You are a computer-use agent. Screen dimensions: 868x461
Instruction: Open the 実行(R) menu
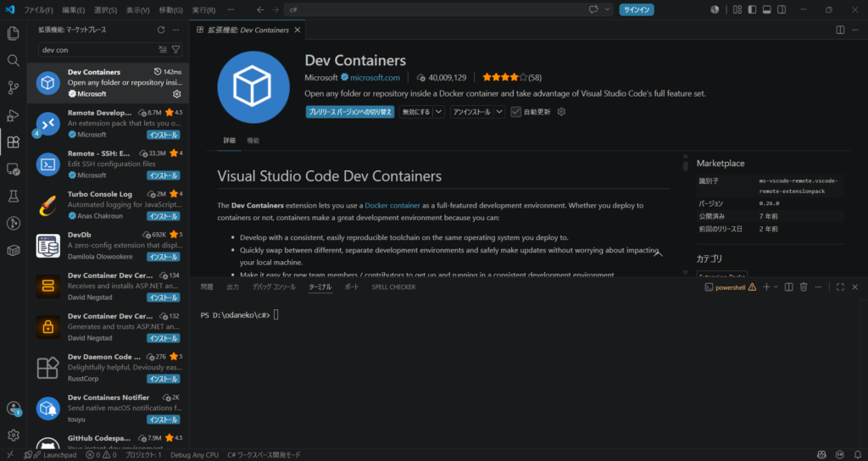pos(203,10)
